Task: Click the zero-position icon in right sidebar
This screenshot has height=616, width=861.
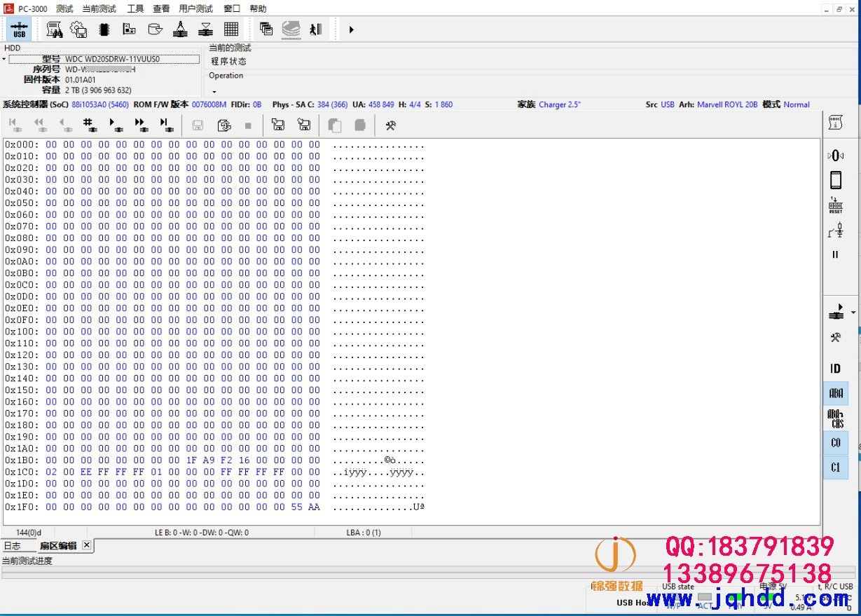Action: coord(835,156)
